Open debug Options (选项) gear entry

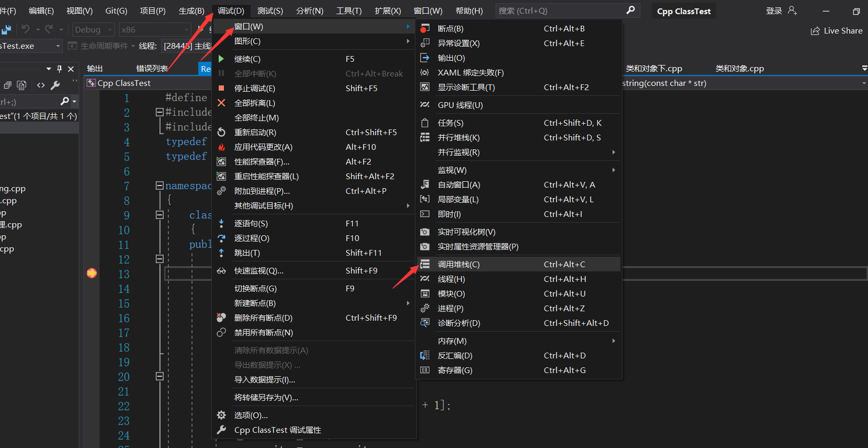coord(314,416)
